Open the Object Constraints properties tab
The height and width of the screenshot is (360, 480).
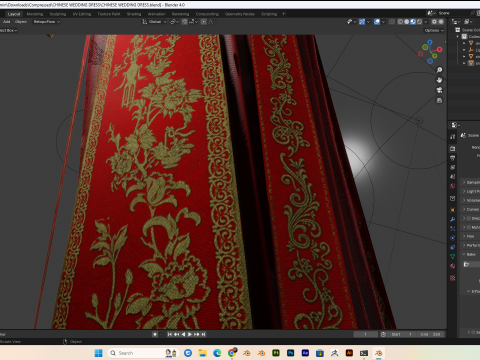tap(452, 247)
